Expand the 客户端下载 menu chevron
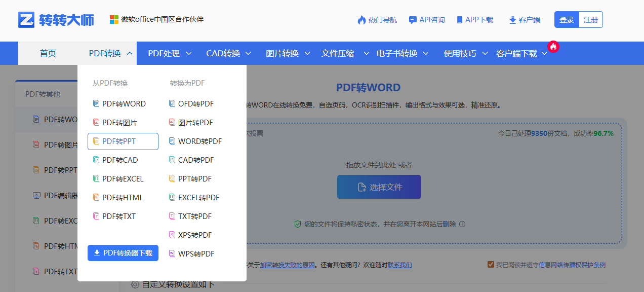The width and height of the screenshot is (644, 292). pyautogui.click(x=544, y=53)
